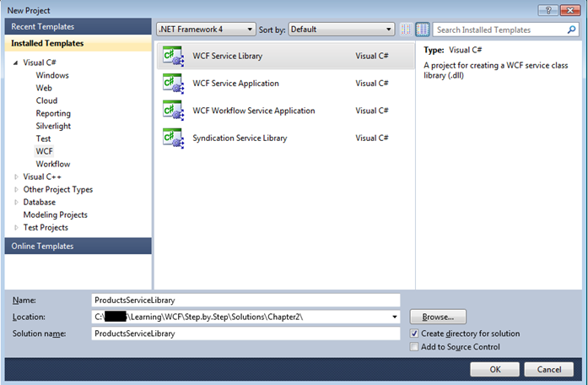Open the .NET Framework 4 dropdown
This screenshot has width=588, height=385.
coord(206,30)
